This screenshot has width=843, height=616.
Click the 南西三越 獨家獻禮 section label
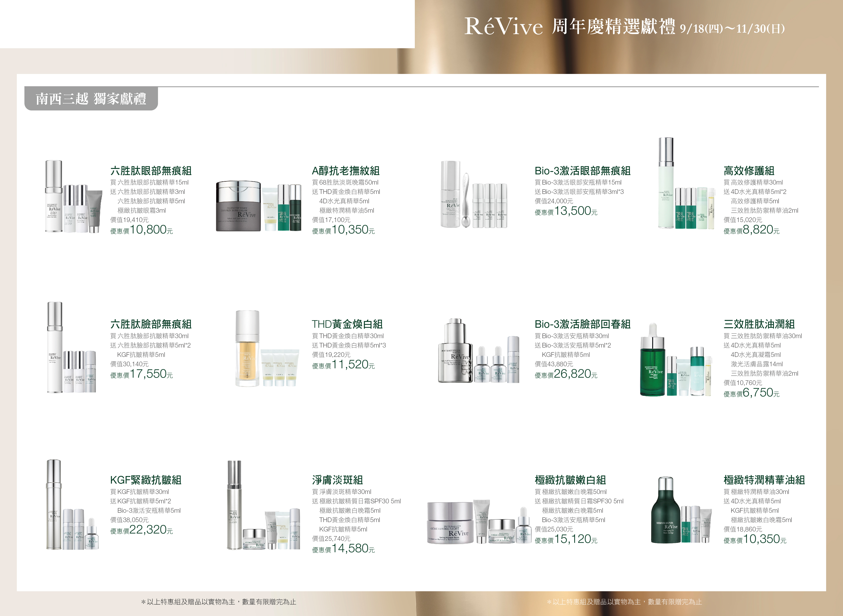pos(91,99)
